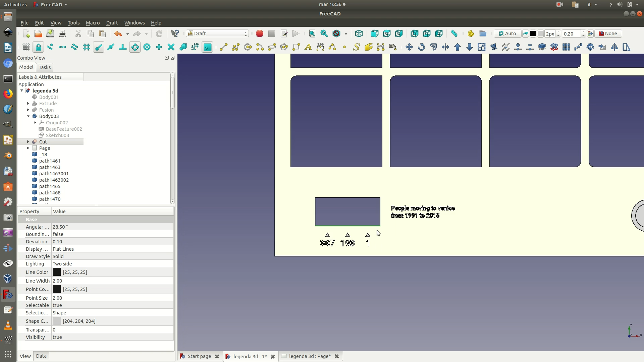Select the Draft Downgrade arrow tool

(470, 47)
